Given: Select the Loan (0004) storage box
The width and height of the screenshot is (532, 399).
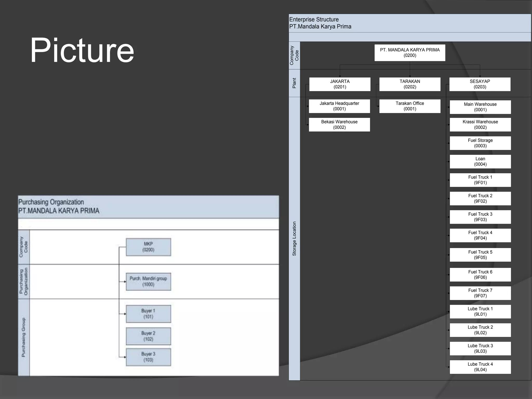Looking at the screenshot, I should (x=480, y=162).
